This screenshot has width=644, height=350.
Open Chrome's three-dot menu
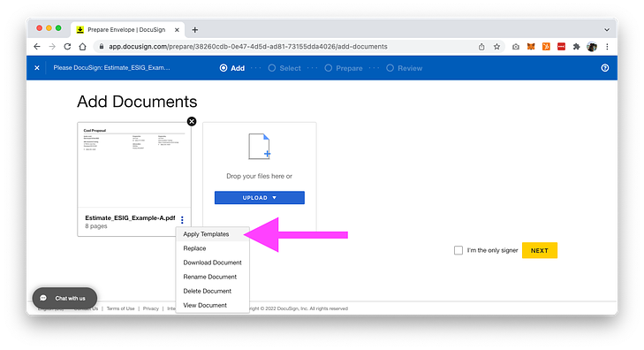607,47
